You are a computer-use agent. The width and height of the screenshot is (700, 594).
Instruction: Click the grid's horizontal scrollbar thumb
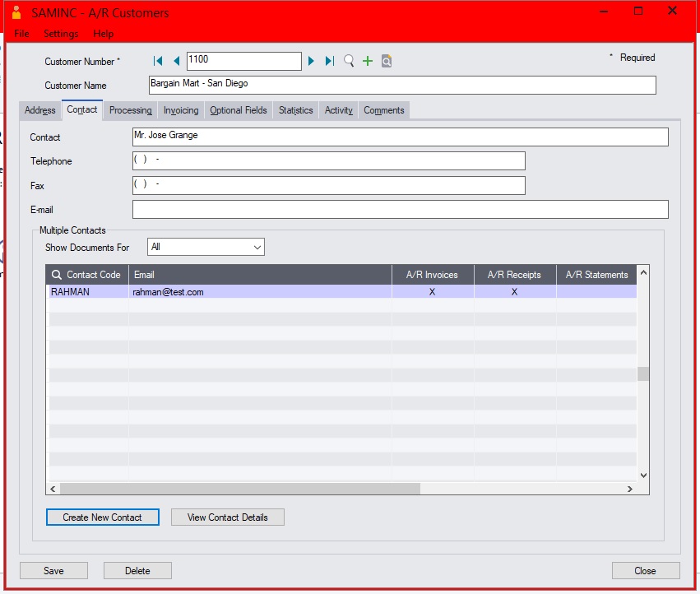coord(240,489)
